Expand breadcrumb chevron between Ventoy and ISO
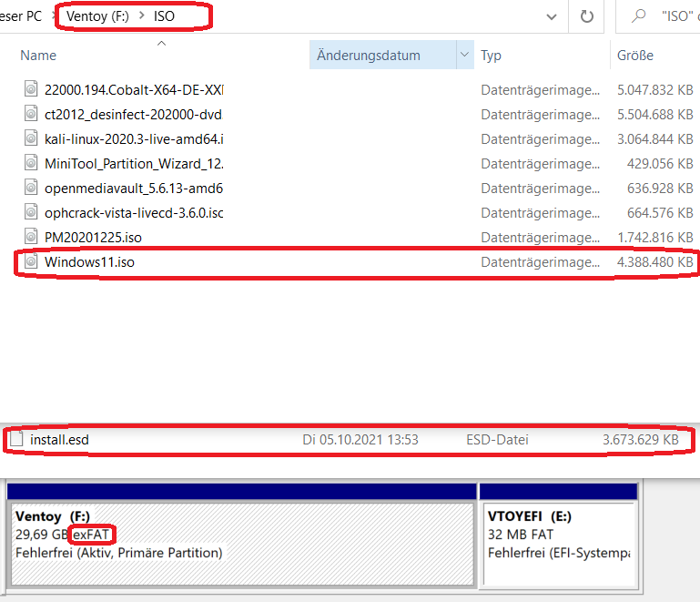Viewport: 700px width, 602px height. point(141,15)
